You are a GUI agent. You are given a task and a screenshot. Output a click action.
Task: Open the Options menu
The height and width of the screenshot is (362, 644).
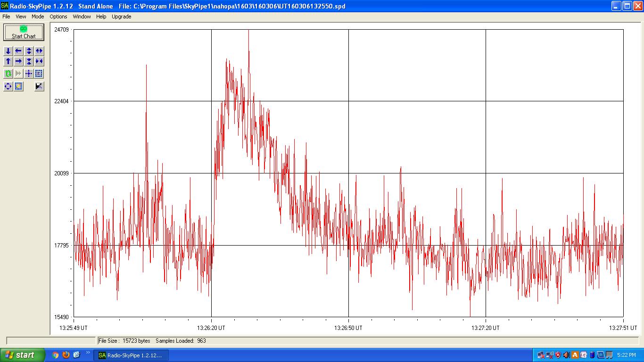pos(58,16)
